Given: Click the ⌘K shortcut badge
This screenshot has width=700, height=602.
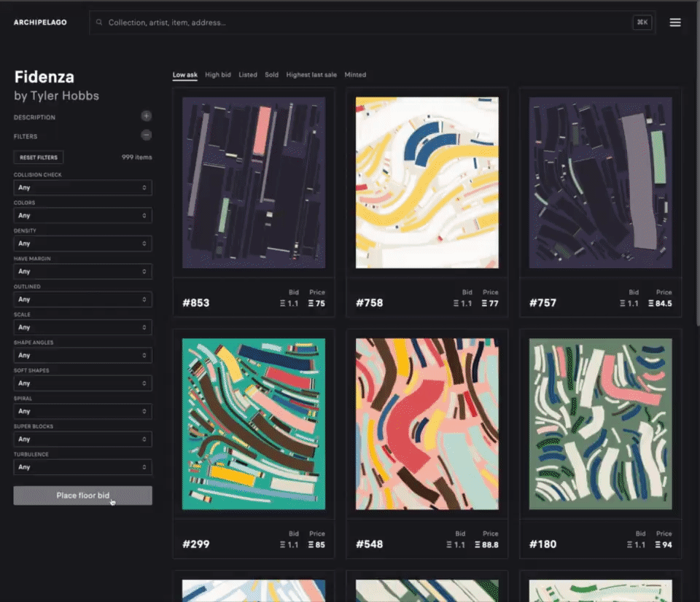Looking at the screenshot, I should tap(642, 23).
